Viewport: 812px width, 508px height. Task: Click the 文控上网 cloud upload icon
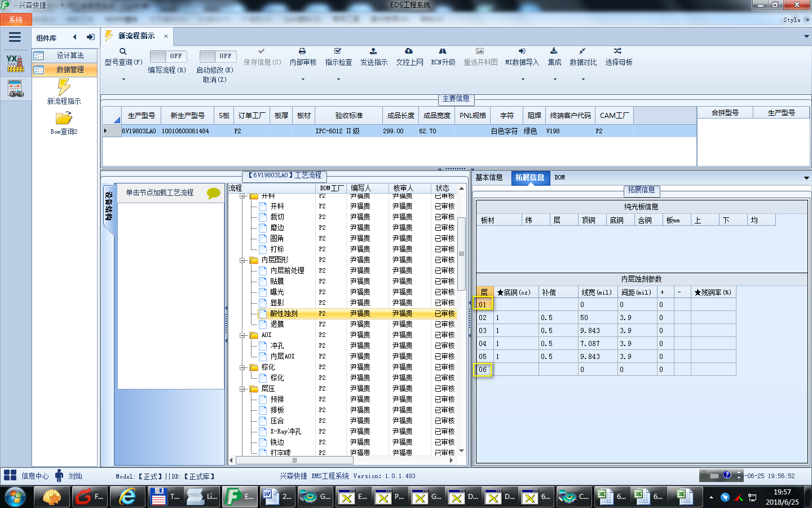409,51
